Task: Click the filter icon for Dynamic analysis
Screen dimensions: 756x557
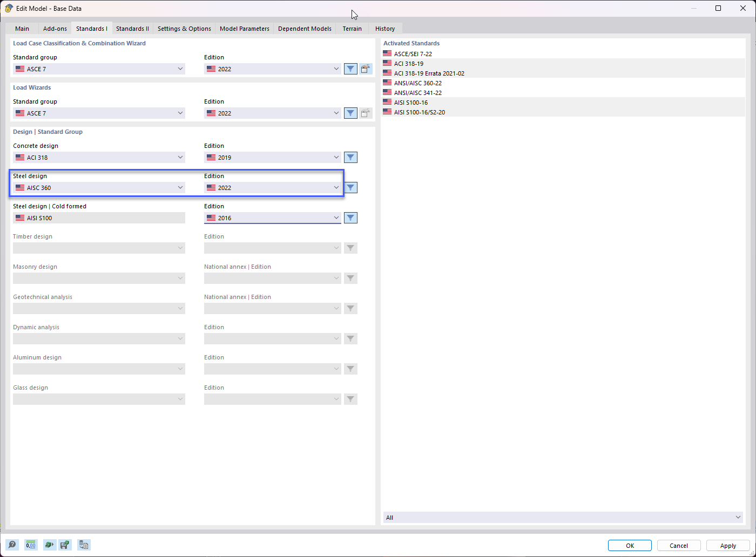Action: [350, 339]
